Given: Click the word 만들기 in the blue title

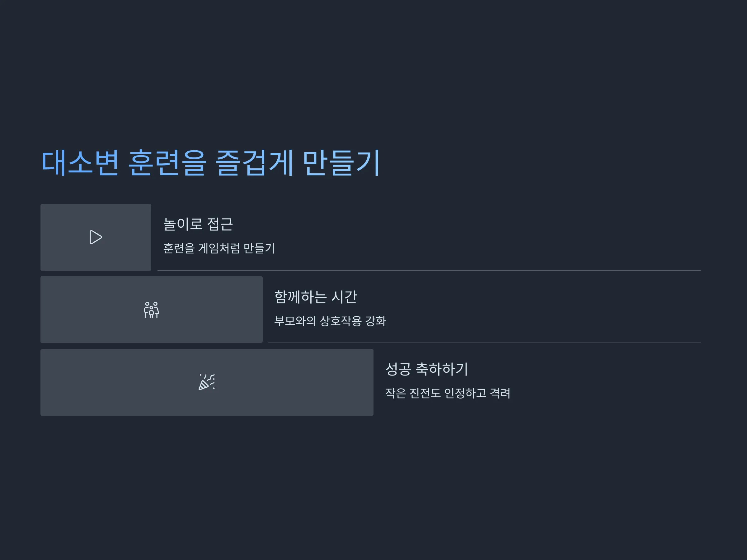Looking at the screenshot, I should tap(342, 163).
